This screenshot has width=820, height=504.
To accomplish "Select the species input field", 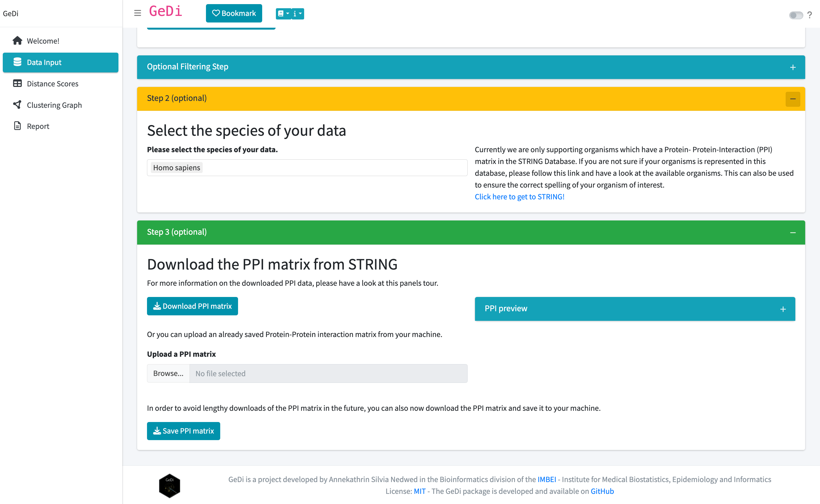I will coord(307,168).
